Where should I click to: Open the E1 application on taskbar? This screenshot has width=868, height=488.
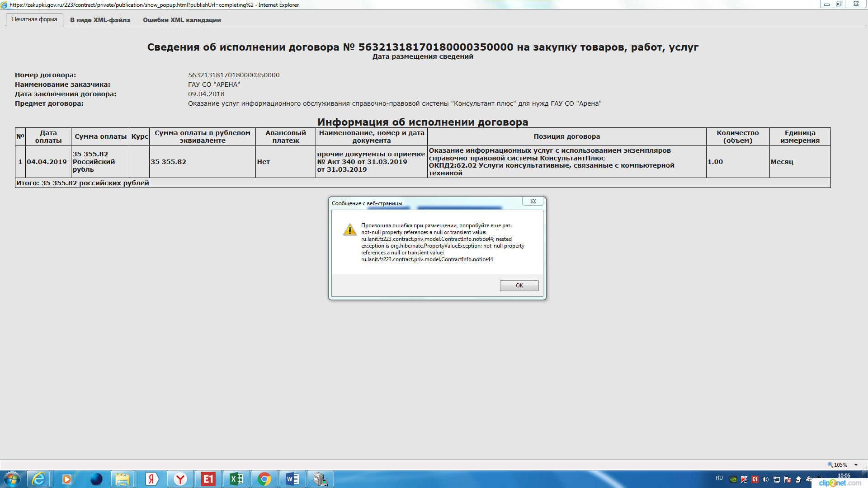click(x=208, y=479)
